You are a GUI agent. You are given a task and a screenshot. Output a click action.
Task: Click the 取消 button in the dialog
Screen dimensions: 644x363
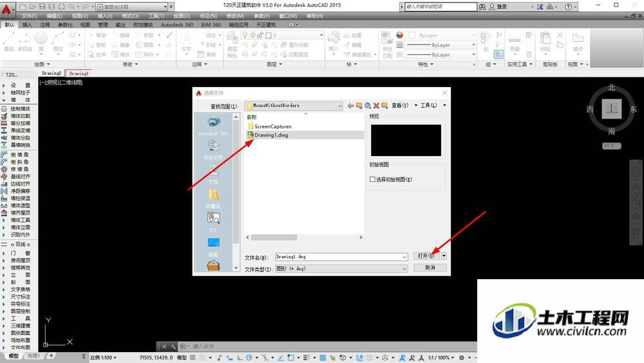click(430, 268)
